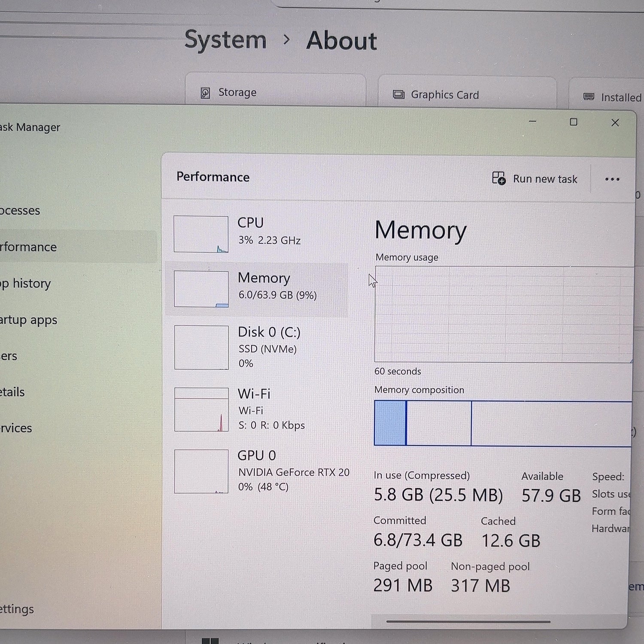644x644 pixels.
Task: Click the 'Memory composition' label
Action: 419,390
